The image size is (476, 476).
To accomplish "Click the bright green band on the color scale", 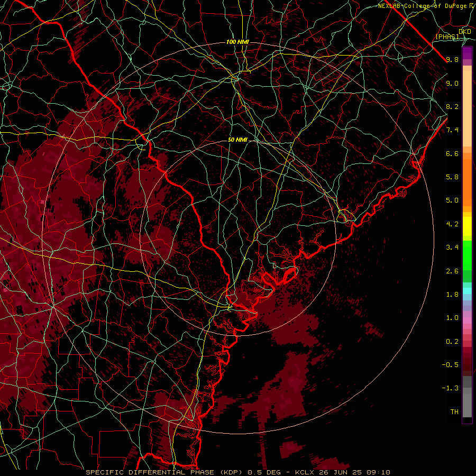I will pyautogui.click(x=467, y=254).
